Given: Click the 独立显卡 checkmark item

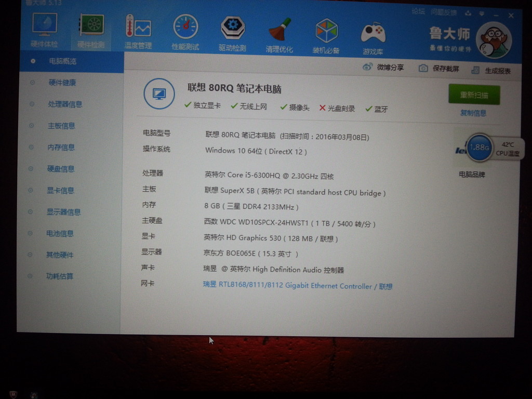Looking at the screenshot, I should coord(202,105).
